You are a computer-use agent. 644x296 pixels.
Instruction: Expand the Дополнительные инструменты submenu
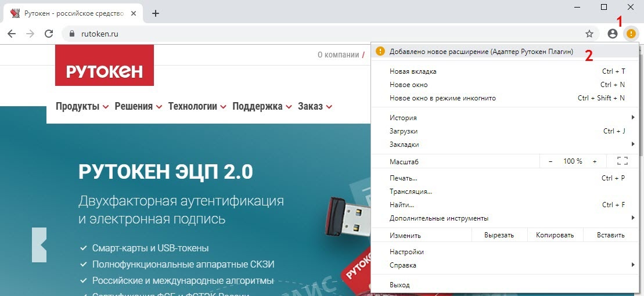(505, 218)
